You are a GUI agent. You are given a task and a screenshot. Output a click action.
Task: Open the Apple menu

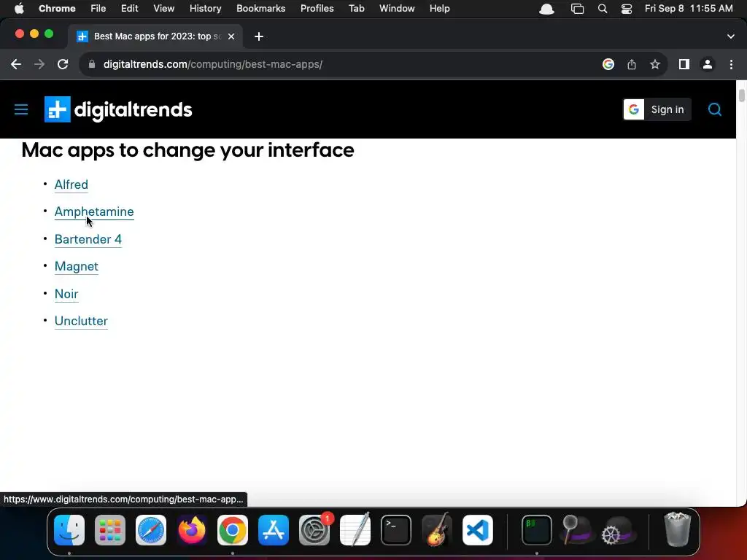coord(19,9)
